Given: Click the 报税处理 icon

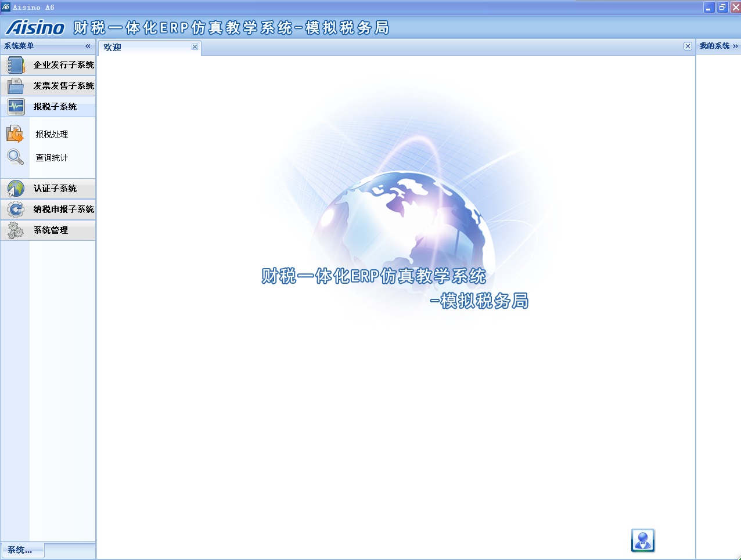Looking at the screenshot, I should pyautogui.click(x=15, y=134).
